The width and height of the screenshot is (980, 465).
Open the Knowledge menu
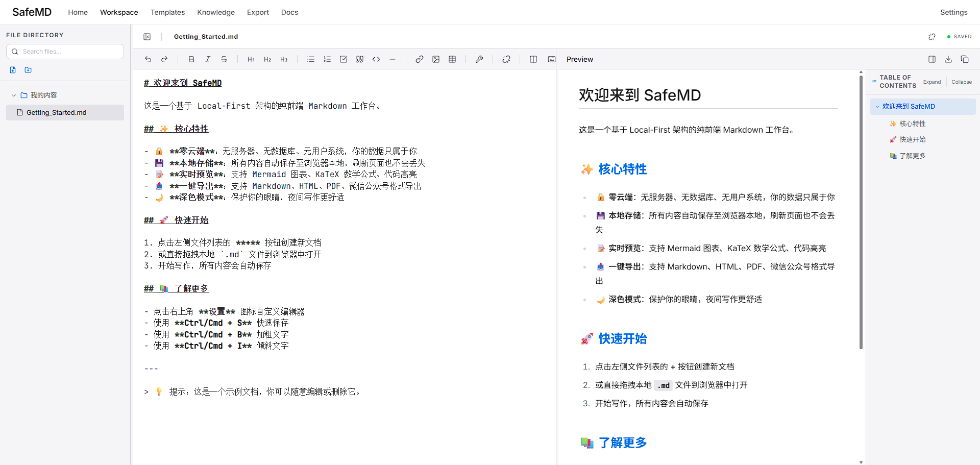tap(216, 12)
